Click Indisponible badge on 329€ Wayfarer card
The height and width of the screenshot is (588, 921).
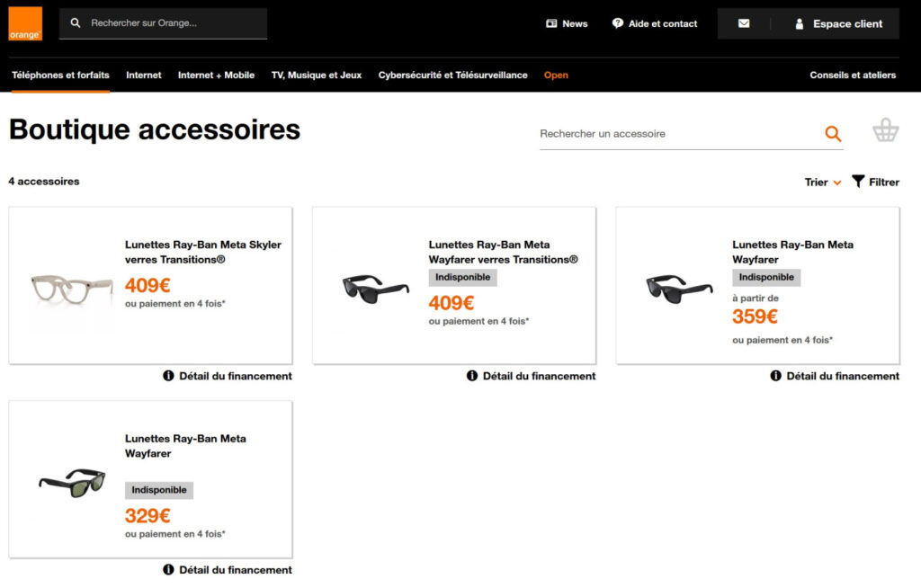(x=159, y=490)
